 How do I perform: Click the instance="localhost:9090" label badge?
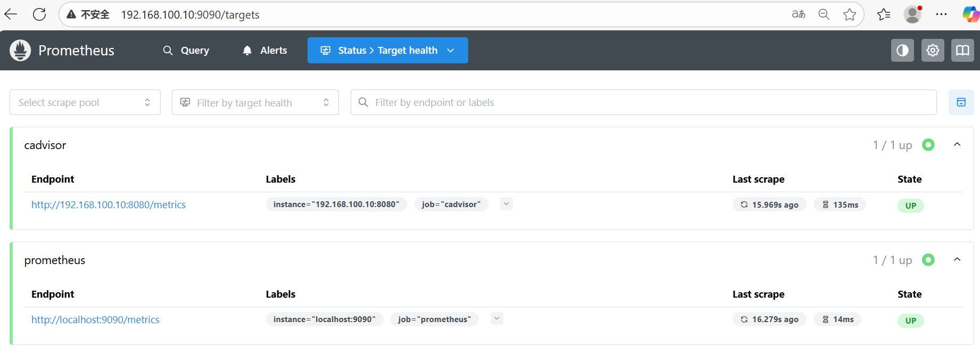coord(325,319)
